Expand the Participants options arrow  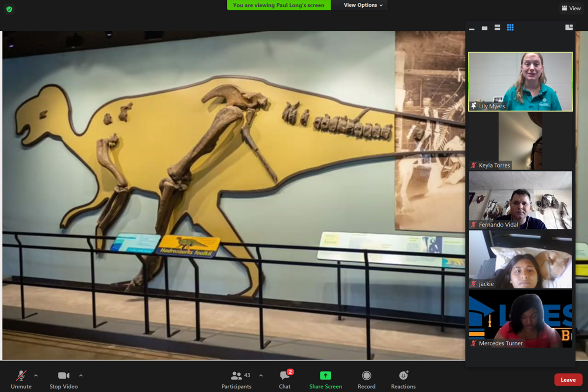coord(261,376)
